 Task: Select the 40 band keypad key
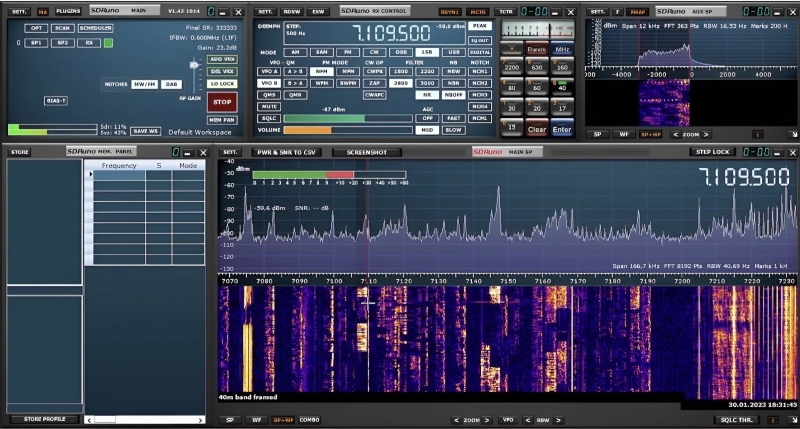[562, 87]
